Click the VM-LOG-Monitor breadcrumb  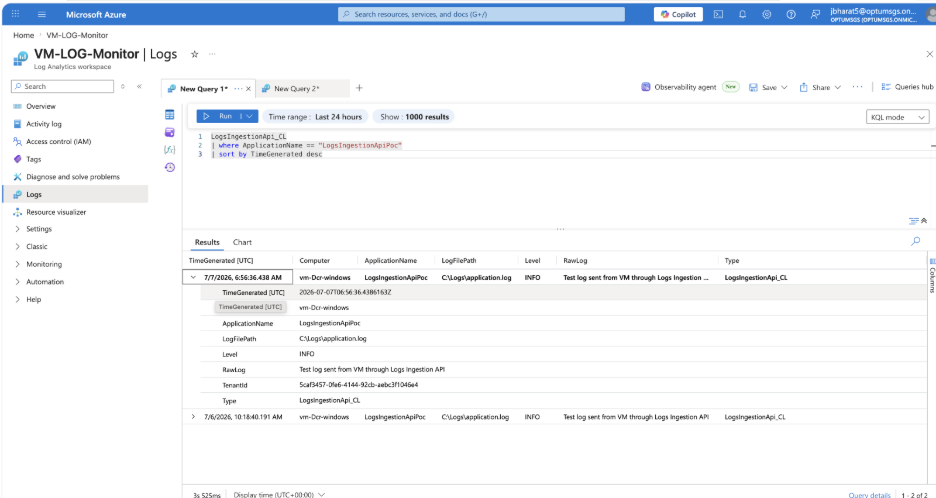[77, 35]
